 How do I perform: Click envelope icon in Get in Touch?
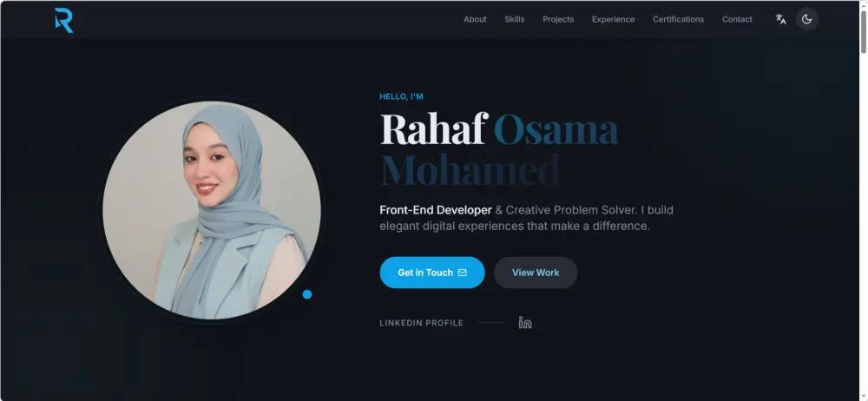click(x=463, y=273)
